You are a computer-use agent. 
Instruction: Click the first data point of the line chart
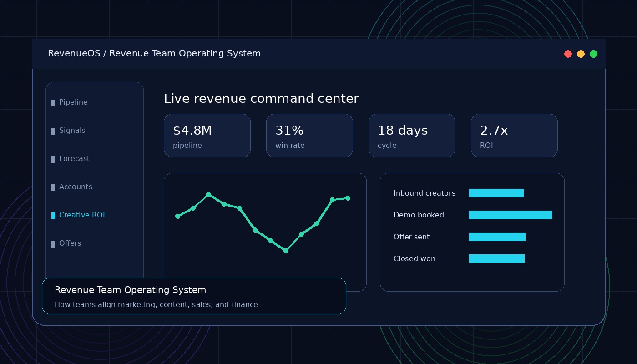click(x=177, y=216)
